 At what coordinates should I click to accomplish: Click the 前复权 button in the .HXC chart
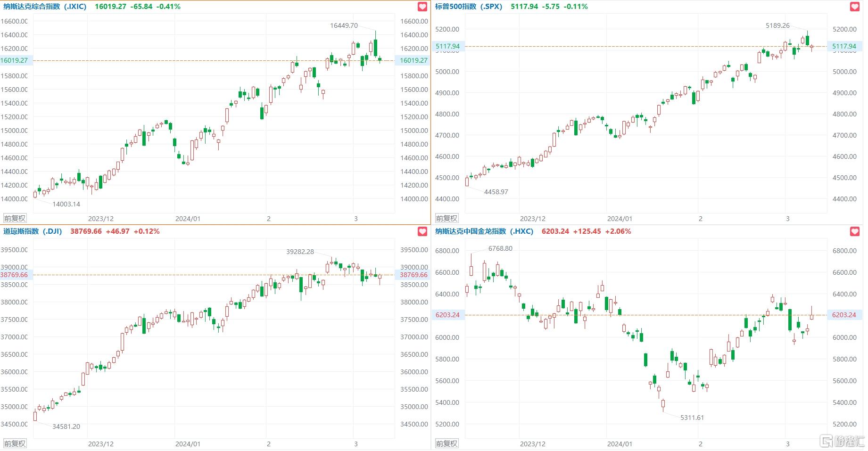pos(446,443)
